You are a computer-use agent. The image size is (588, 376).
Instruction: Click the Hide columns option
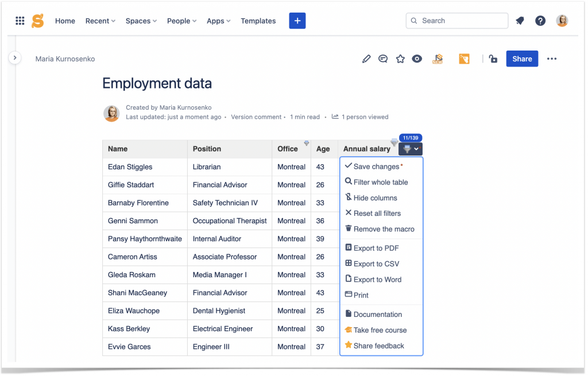tap(374, 197)
